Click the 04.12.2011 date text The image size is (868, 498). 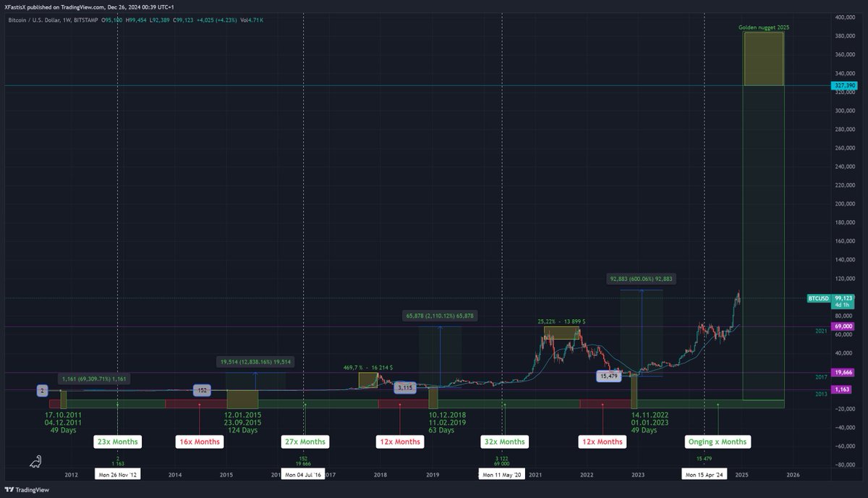click(63, 422)
